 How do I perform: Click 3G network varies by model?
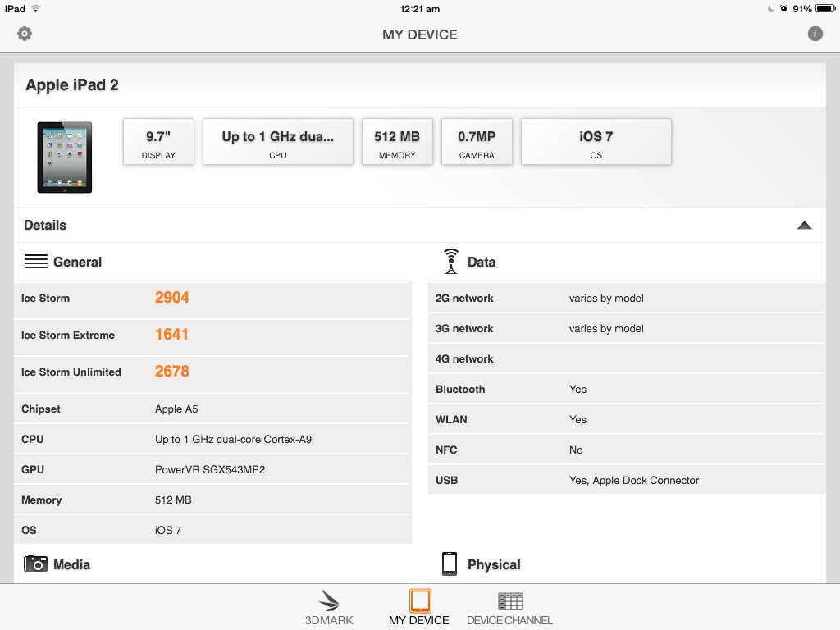coord(606,328)
